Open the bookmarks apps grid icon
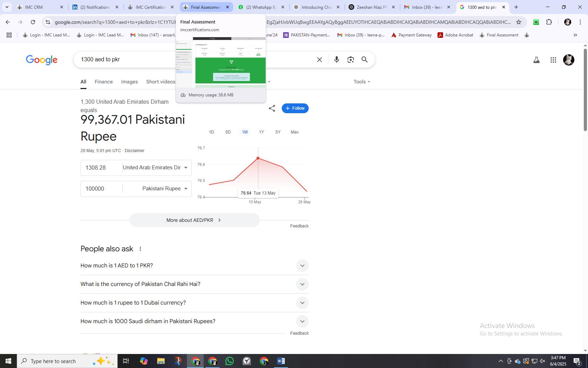 tap(9, 35)
